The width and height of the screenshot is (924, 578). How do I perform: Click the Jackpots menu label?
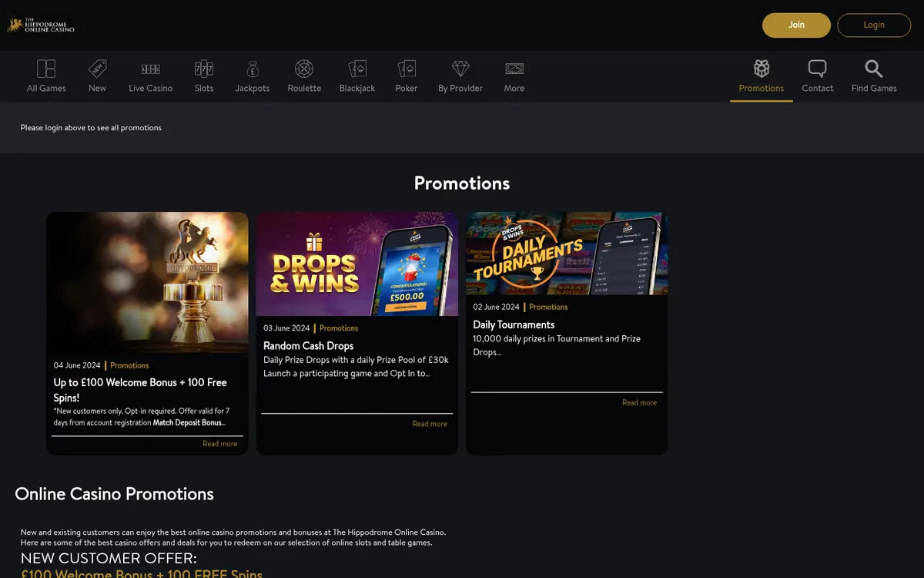253,88
